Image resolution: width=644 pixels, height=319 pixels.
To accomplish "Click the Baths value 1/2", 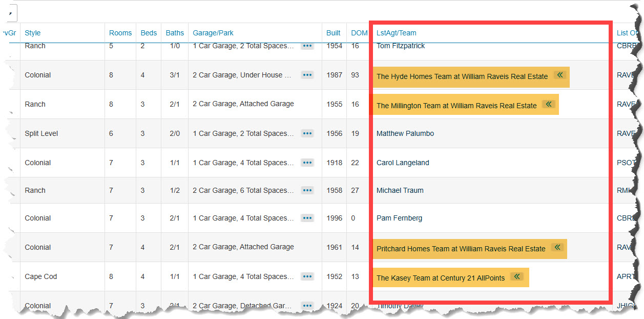I will tap(175, 190).
